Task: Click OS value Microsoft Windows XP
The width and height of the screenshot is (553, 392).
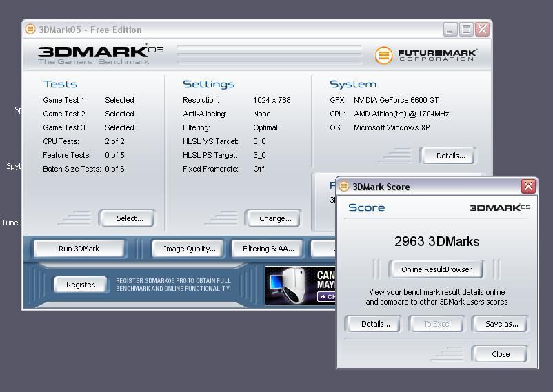Action: [x=392, y=127]
